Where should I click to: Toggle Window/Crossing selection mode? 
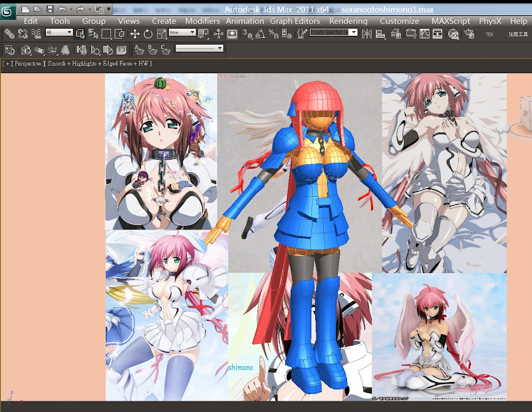(x=120, y=34)
